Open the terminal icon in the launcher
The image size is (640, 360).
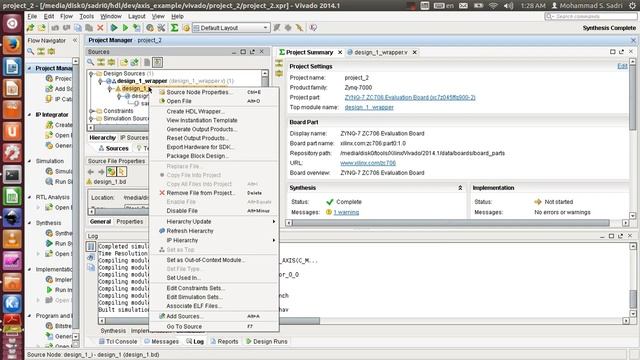coord(12,175)
